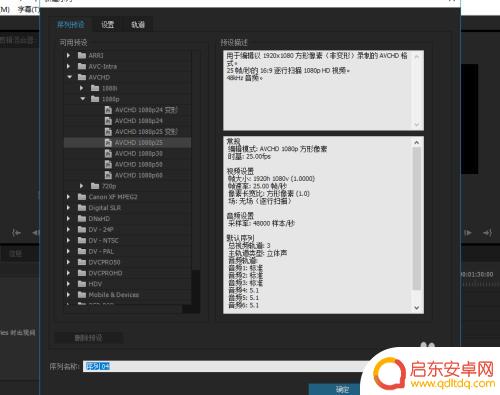Screen dimensions: 500x395
Task: Collapse the 1080p subfolder arrow
Action: 83,99
